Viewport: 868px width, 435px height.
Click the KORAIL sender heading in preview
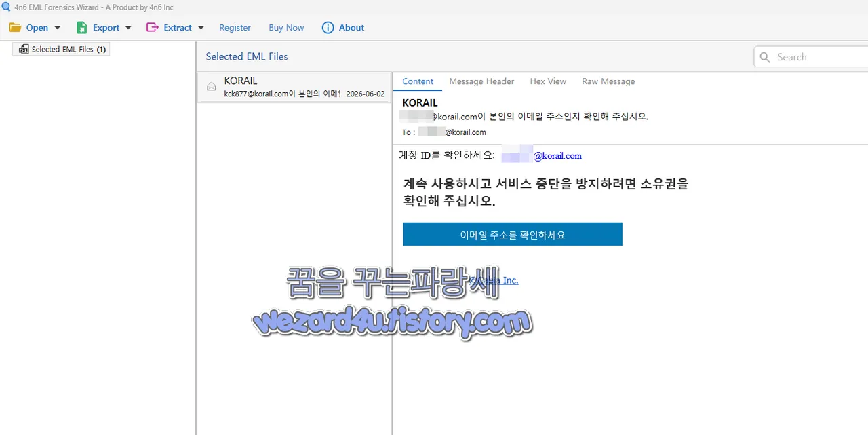tap(420, 102)
